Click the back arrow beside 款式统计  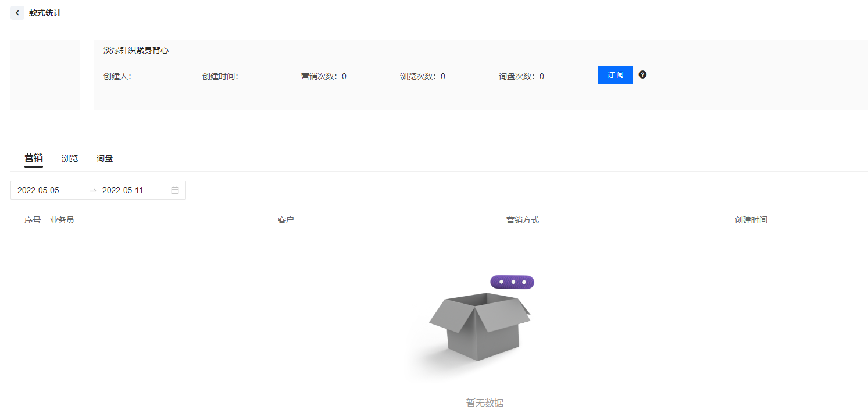tap(17, 13)
